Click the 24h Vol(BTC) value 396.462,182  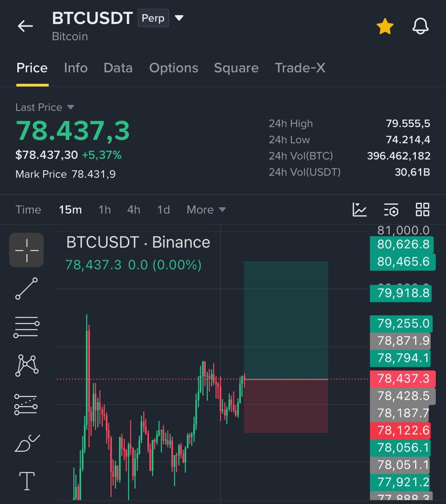click(x=399, y=156)
